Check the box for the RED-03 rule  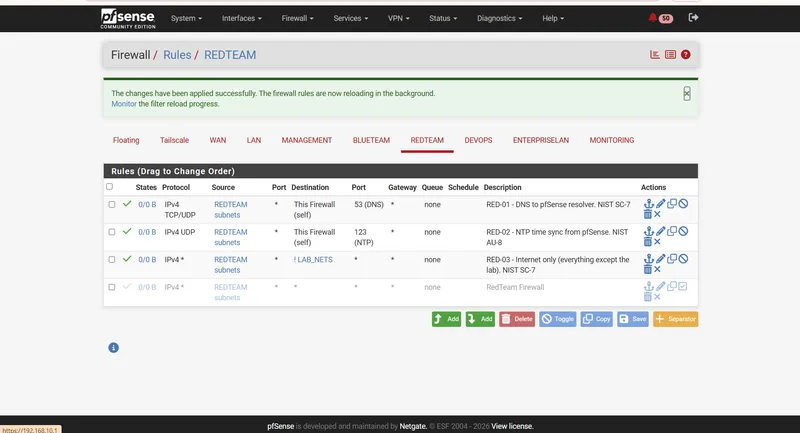[x=112, y=260]
